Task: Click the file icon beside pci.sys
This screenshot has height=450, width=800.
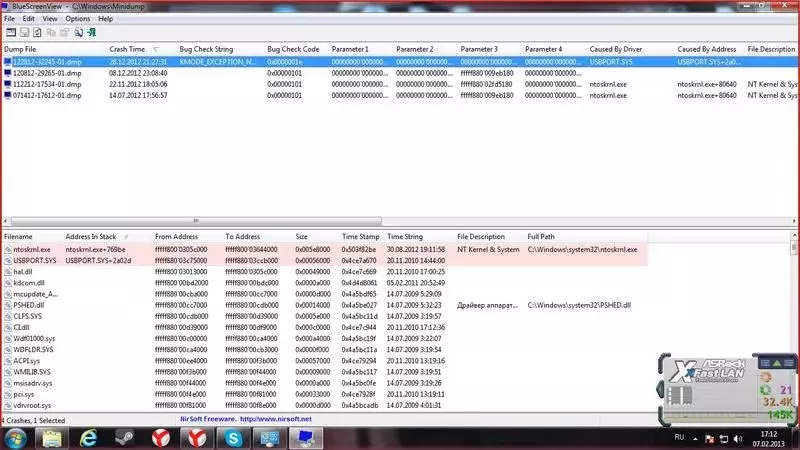Action: [8, 394]
